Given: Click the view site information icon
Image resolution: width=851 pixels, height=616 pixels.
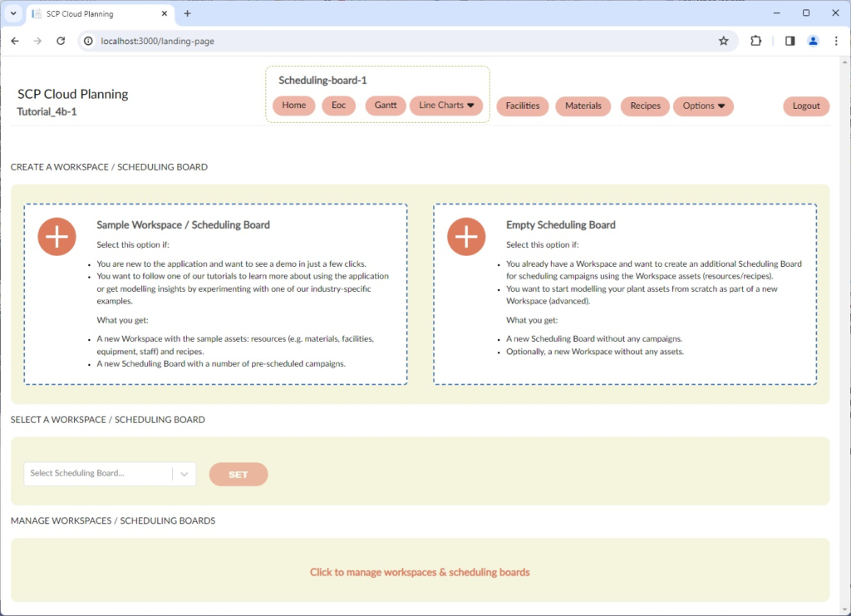Looking at the screenshot, I should pyautogui.click(x=88, y=40).
